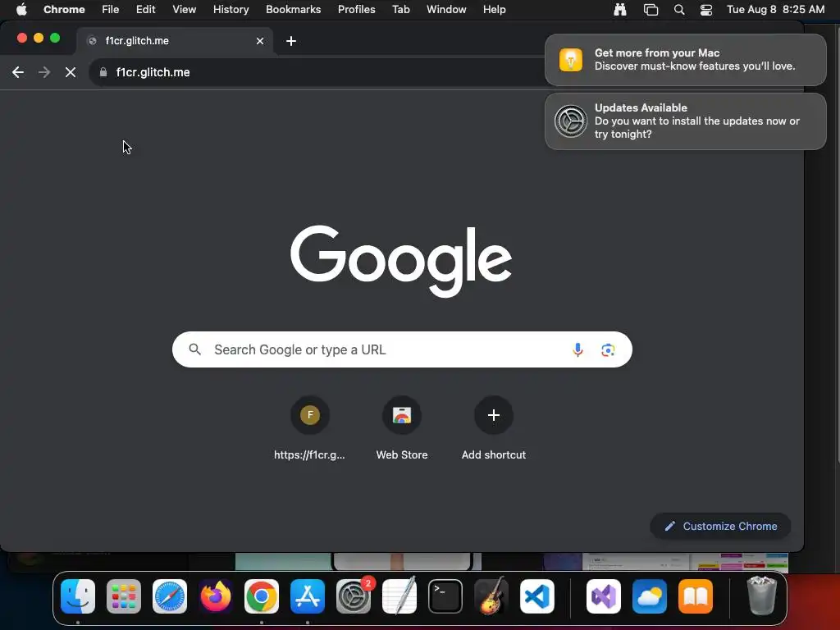The image size is (840, 630).
Task: Click Add shortcut button
Action: coord(493,428)
